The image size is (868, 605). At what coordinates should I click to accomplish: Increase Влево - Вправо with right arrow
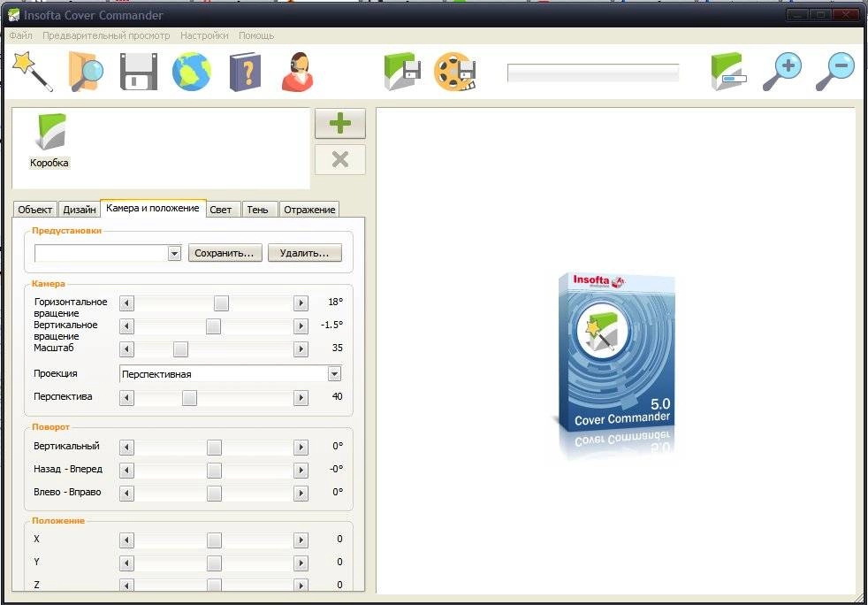click(301, 493)
